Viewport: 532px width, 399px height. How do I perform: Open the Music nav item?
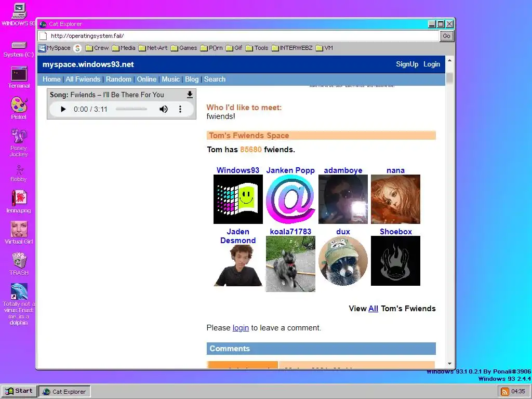[170, 79]
